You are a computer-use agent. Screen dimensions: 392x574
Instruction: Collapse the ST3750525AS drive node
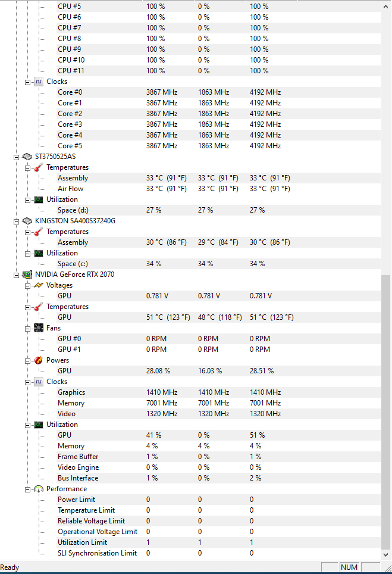pyautogui.click(x=17, y=157)
